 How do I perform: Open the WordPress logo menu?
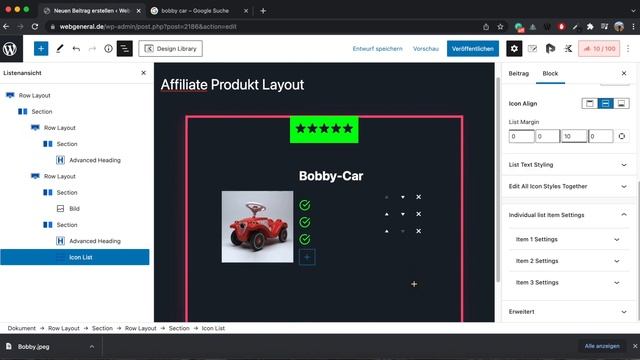click(10, 49)
